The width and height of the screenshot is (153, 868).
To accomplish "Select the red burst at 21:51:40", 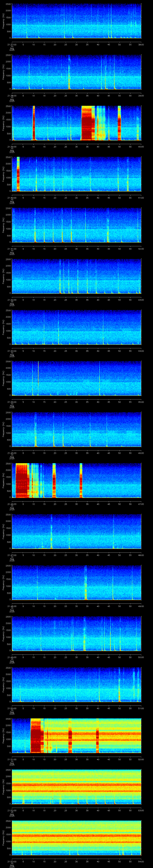I will pyautogui.click(x=98, y=736).
